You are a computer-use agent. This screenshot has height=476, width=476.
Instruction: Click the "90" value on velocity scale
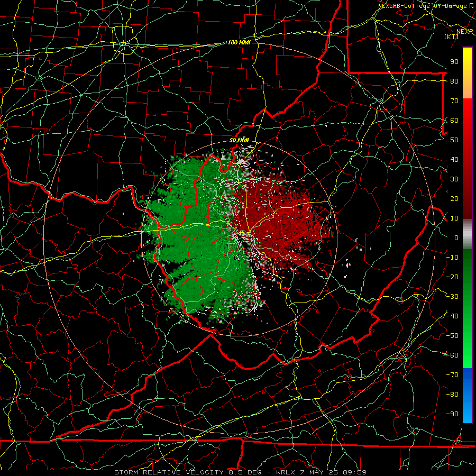[x=454, y=62]
